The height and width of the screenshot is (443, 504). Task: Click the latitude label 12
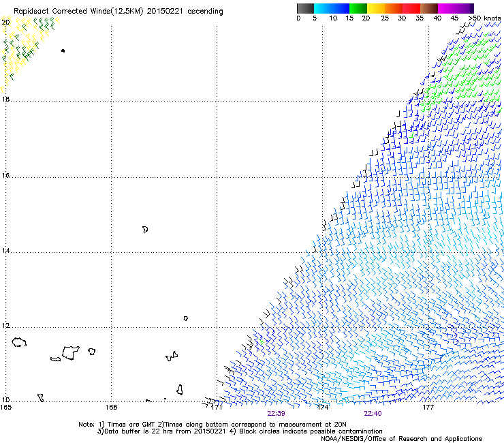click(5, 326)
